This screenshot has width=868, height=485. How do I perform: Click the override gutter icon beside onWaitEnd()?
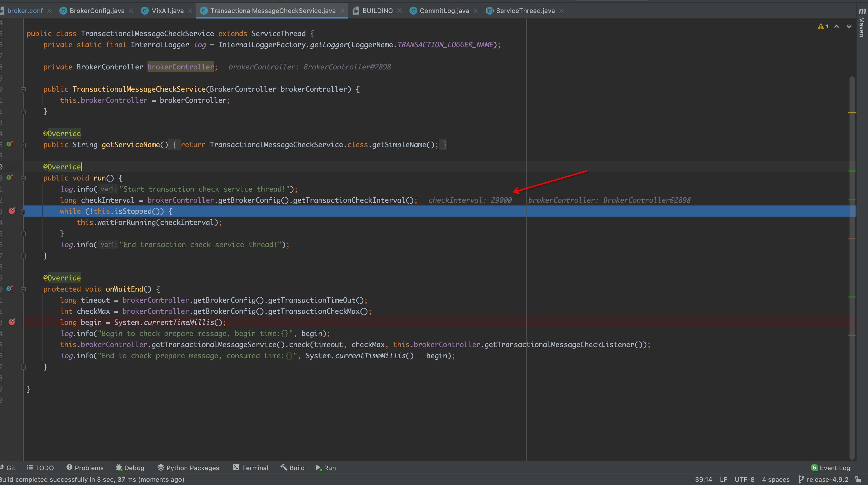[x=10, y=288]
